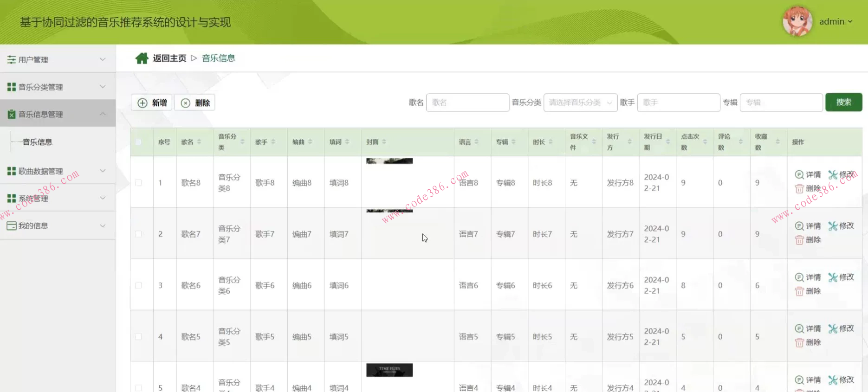Check the checkbox for row 歌名7
Screen dimensions: 868x392
(138, 234)
